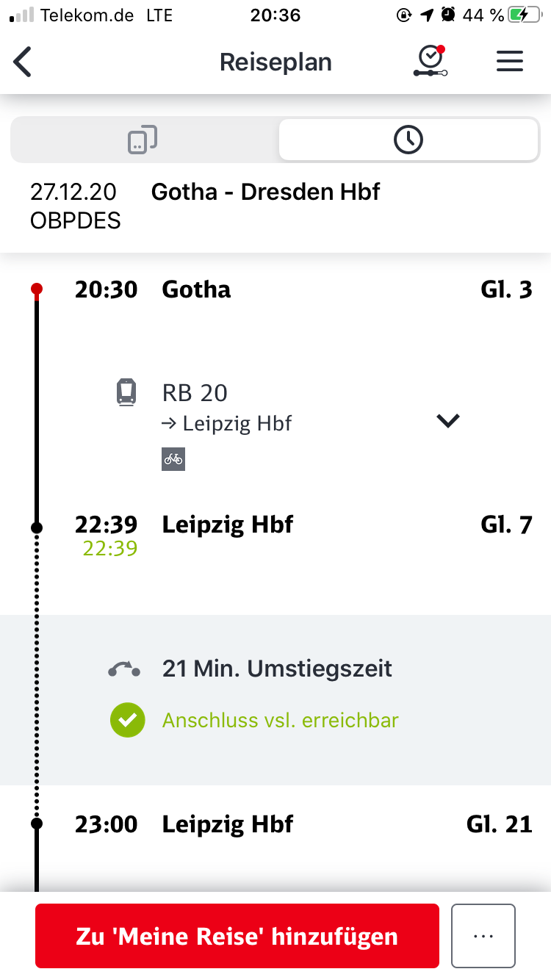The width and height of the screenshot is (551, 980).
Task: Tap the back arrow icon
Action: [x=24, y=62]
